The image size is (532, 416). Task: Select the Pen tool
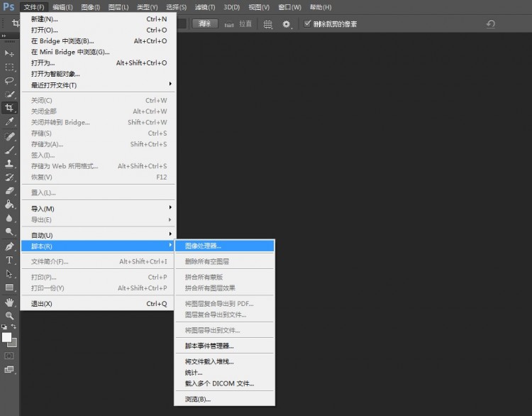click(9, 246)
